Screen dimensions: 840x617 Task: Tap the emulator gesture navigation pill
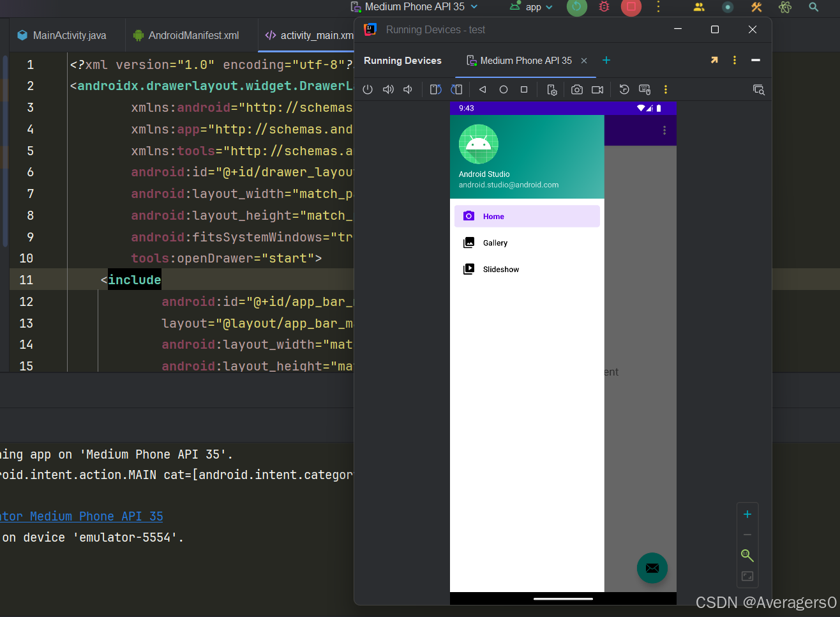563,599
